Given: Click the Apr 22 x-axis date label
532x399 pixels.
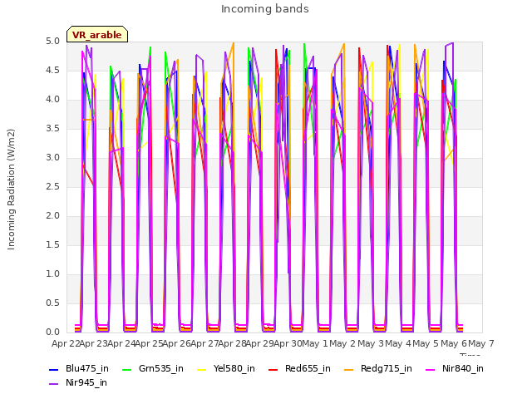Looking at the screenshot, I should click(66, 344).
